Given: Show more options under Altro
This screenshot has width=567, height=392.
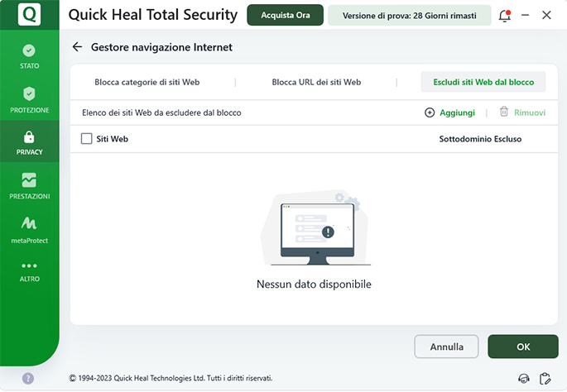Looking at the screenshot, I should click(x=29, y=266).
